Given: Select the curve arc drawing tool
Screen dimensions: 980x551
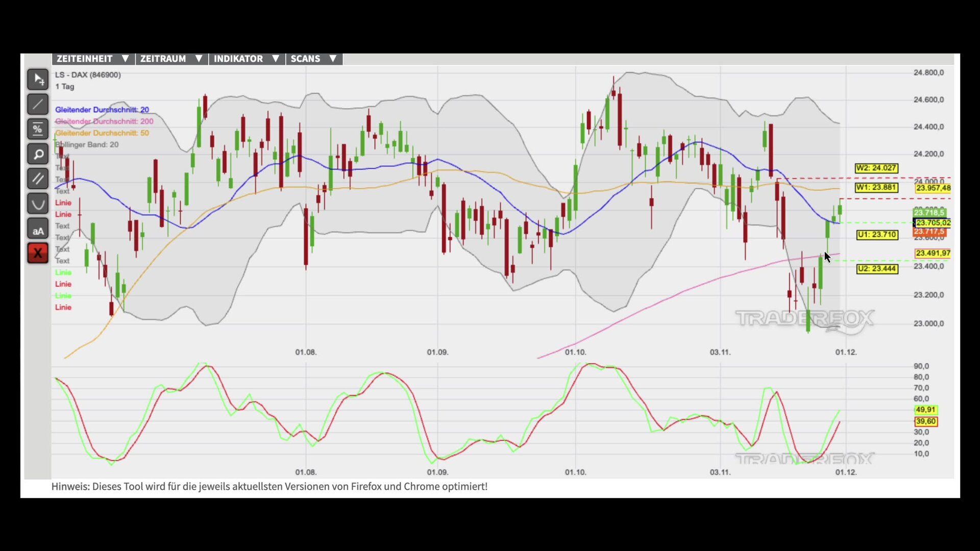Looking at the screenshot, I should pyautogui.click(x=38, y=204).
